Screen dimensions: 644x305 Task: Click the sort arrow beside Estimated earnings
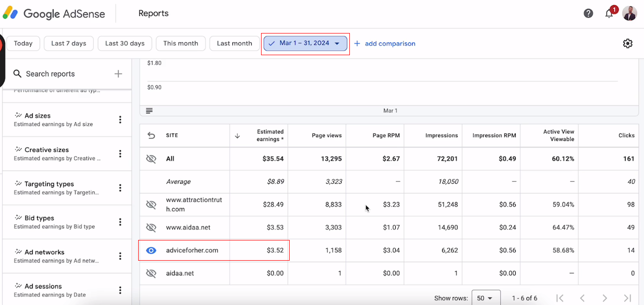[x=237, y=136]
